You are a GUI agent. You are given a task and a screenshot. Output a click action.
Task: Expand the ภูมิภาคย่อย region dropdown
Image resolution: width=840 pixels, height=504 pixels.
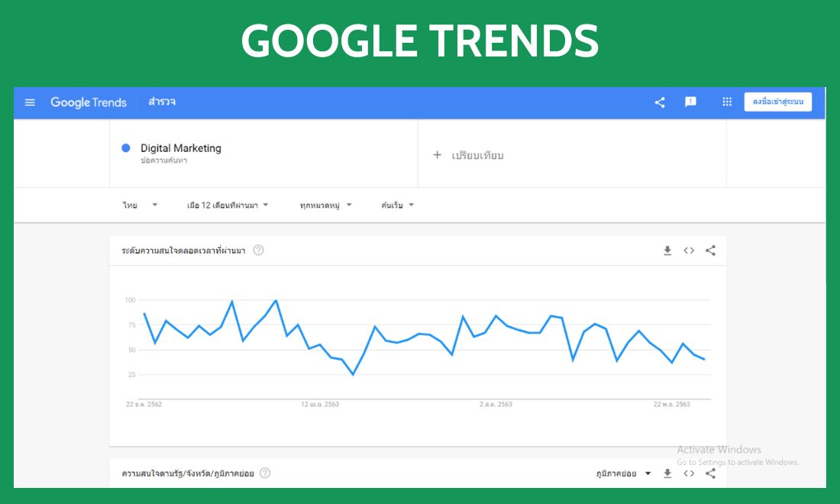[622, 473]
